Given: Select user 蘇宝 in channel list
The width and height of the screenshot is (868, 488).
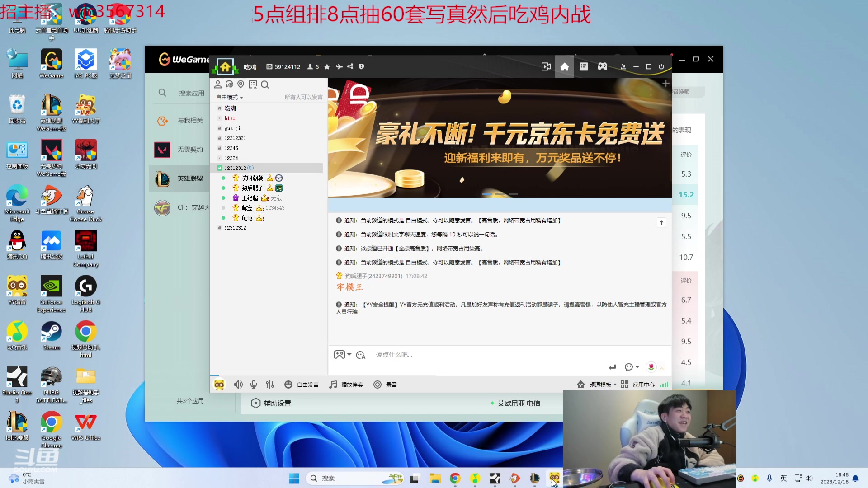Looking at the screenshot, I should click(x=247, y=208).
